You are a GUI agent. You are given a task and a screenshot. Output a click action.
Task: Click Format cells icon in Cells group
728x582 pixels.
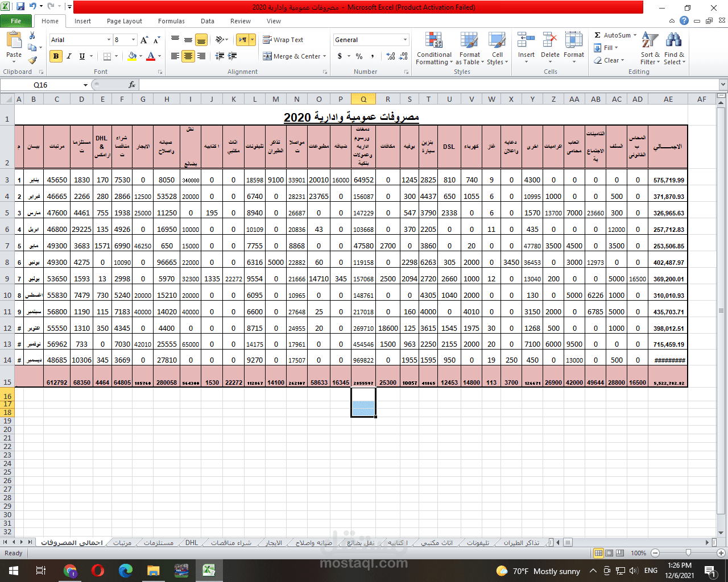click(574, 40)
